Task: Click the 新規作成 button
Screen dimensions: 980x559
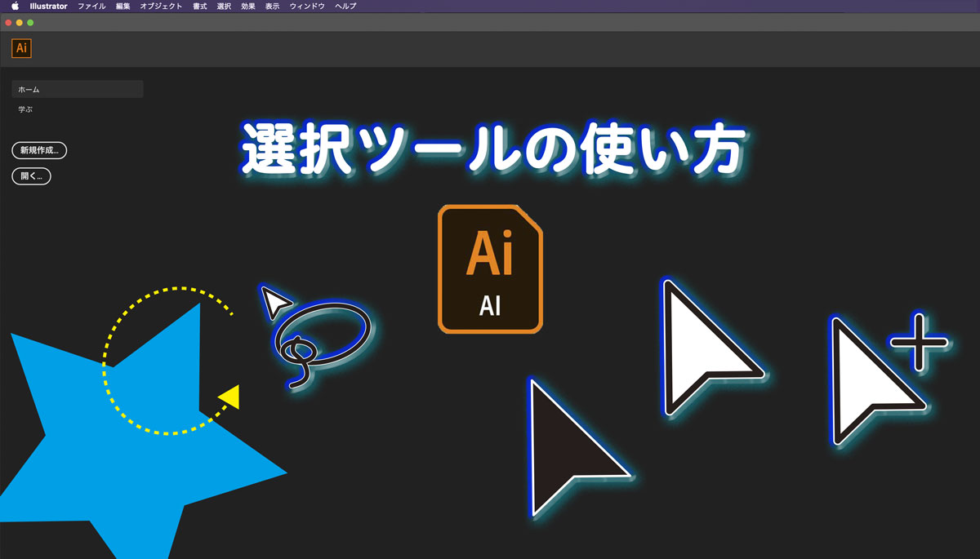Action: point(39,150)
